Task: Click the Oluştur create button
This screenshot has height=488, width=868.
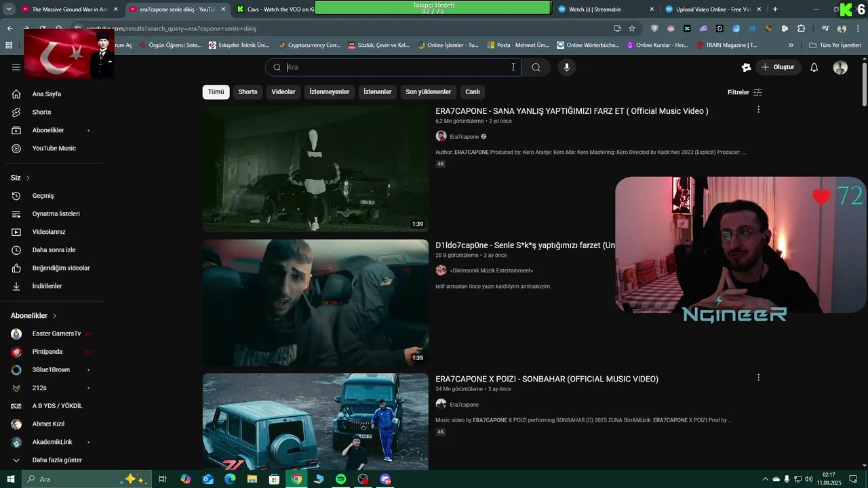Action: click(x=778, y=67)
